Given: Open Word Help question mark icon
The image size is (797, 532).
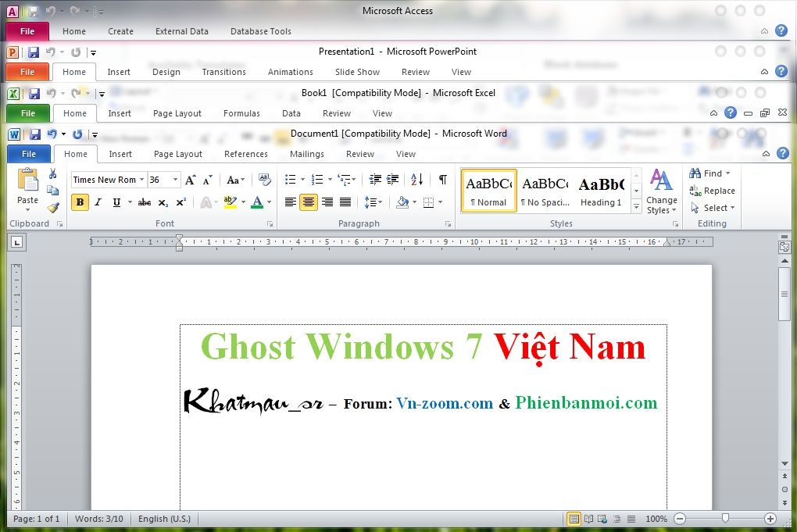Looking at the screenshot, I should (783, 153).
